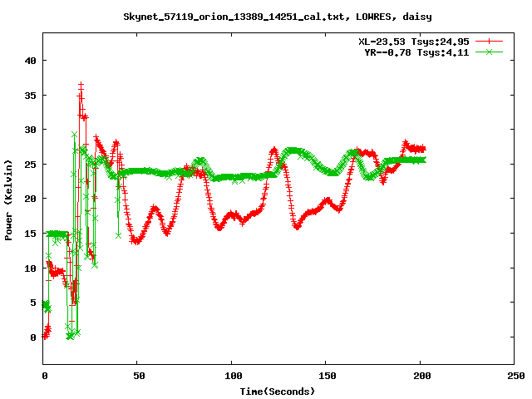532x399 pixels.
Task: Click the y-axis tick label 10
Action: (30, 268)
